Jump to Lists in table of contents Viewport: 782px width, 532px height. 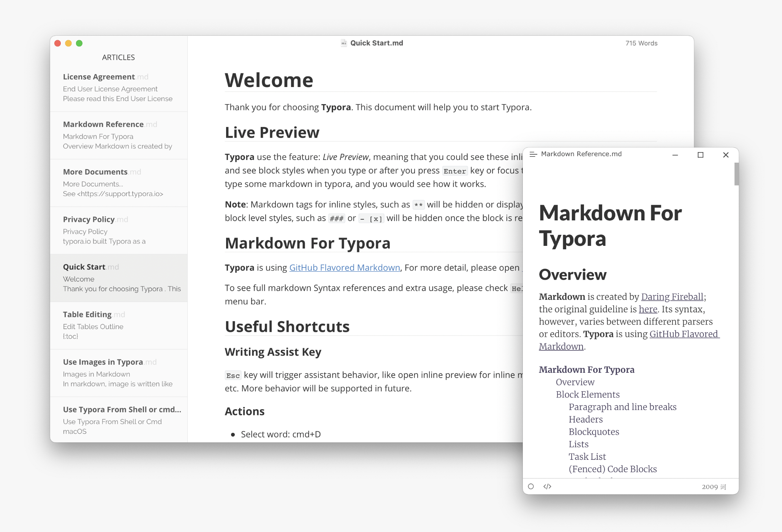pos(578,444)
